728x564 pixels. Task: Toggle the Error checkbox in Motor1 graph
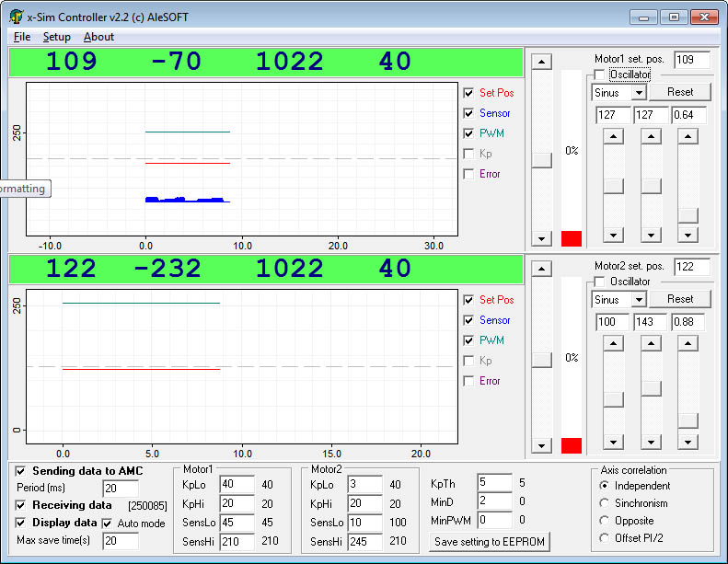(469, 174)
